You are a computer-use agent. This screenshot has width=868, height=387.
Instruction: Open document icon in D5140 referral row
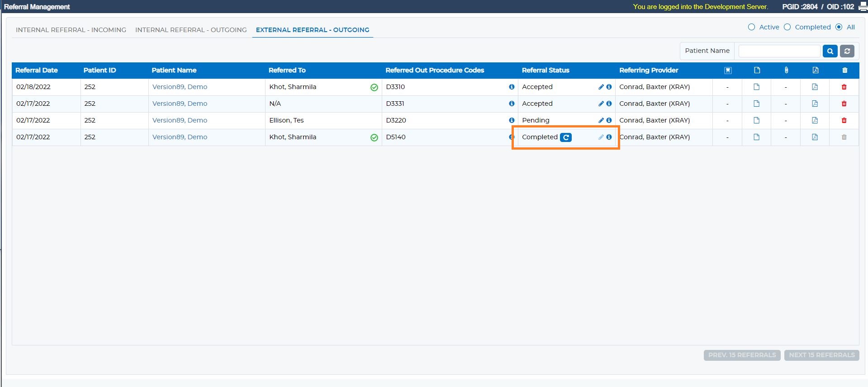[757, 137]
